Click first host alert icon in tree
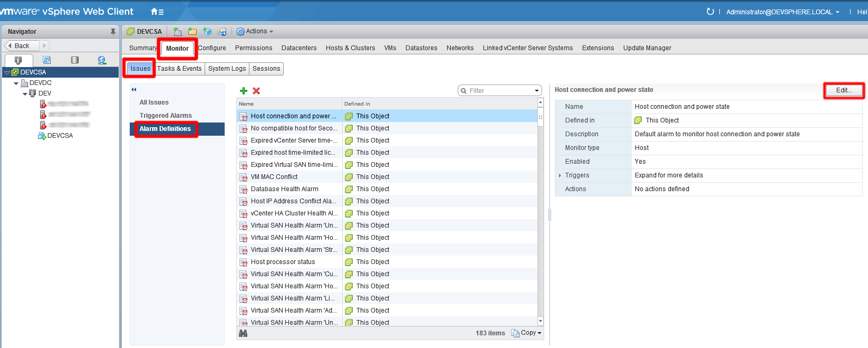The image size is (868, 348). pos(43,104)
